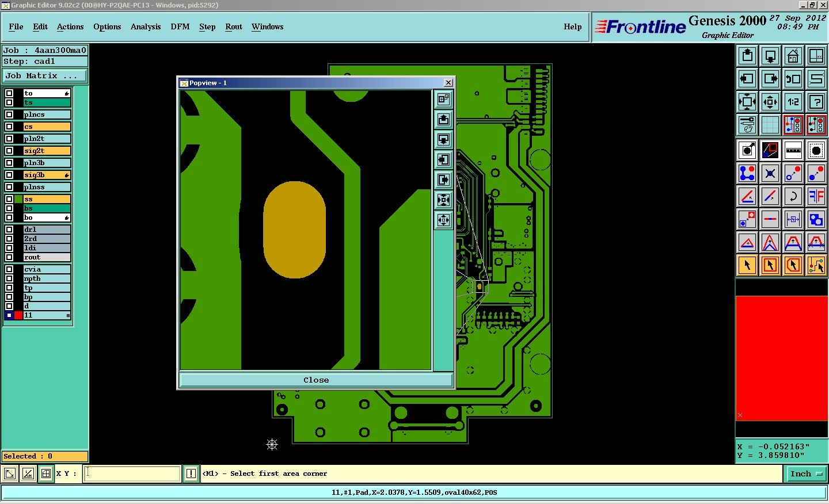Click the pan right icon in main toolbar
The height and width of the screenshot is (504, 829).
tap(770, 79)
